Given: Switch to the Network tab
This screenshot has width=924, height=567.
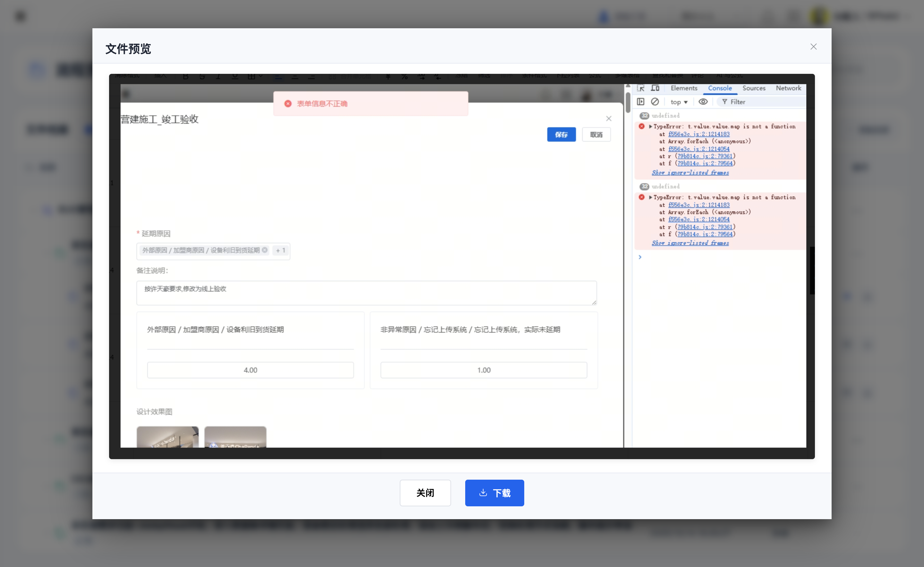Looking at the screenshot, I should point(788,88).
